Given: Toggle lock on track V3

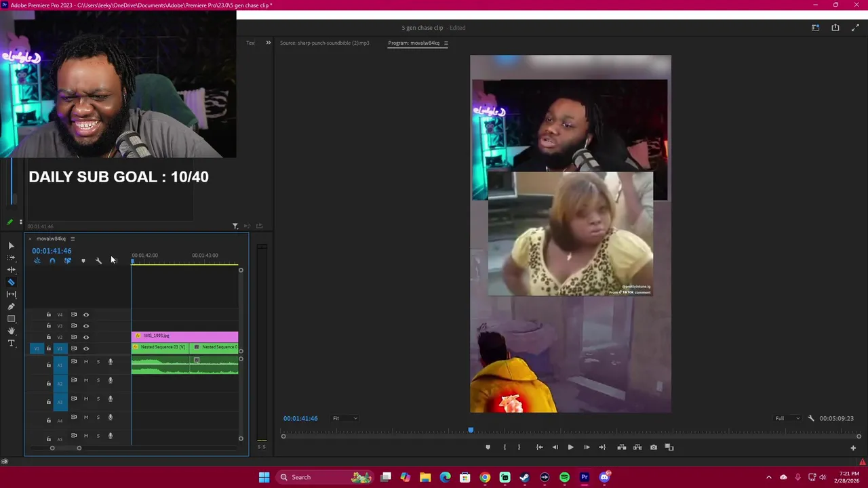Looking at the screenshot, I should coord(48,326).
